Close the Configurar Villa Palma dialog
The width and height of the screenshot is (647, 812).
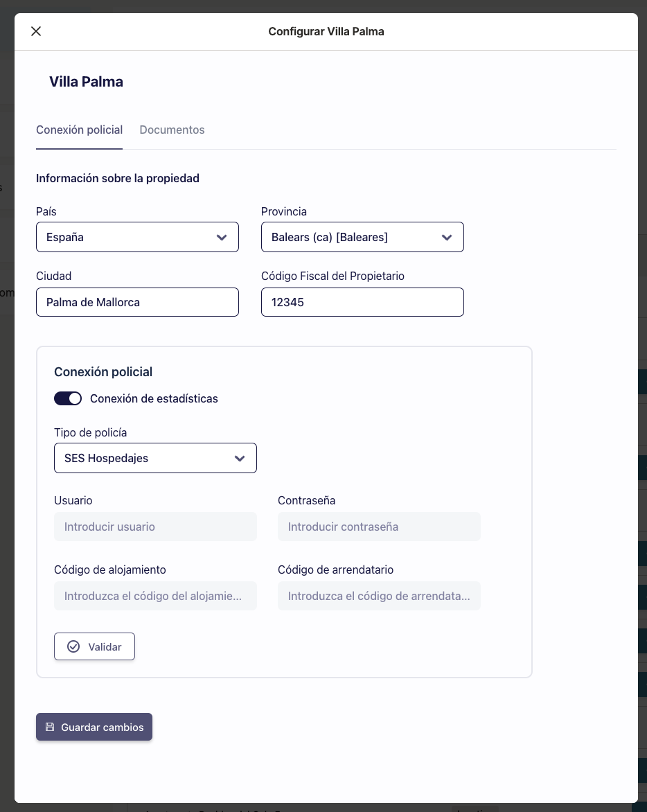tap(36, 31)
